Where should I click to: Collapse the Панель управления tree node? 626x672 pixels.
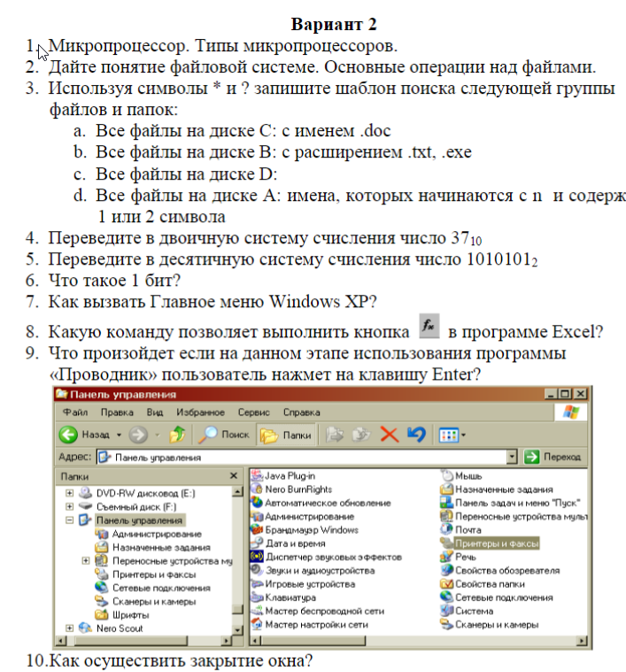pyautogui.click(x=69, y=521)
